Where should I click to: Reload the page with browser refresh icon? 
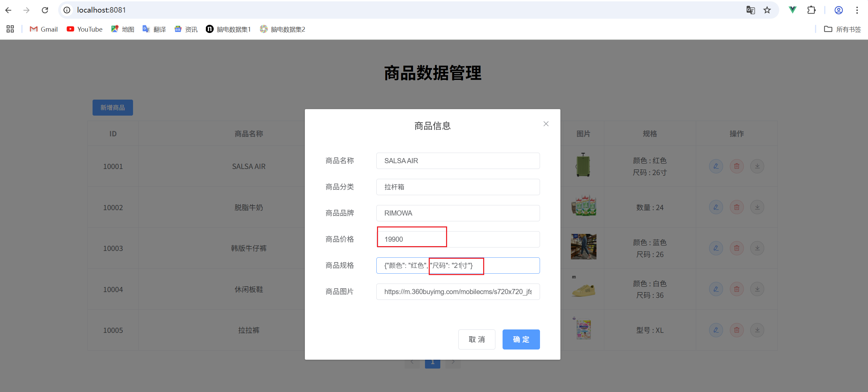pyautogui.click(x=45, y=10)
